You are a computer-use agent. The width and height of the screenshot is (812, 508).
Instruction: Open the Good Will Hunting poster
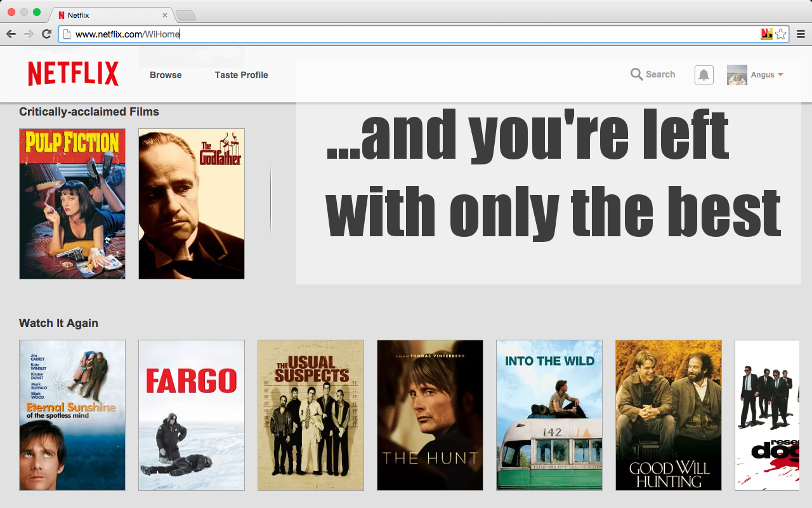click(669, 415)
